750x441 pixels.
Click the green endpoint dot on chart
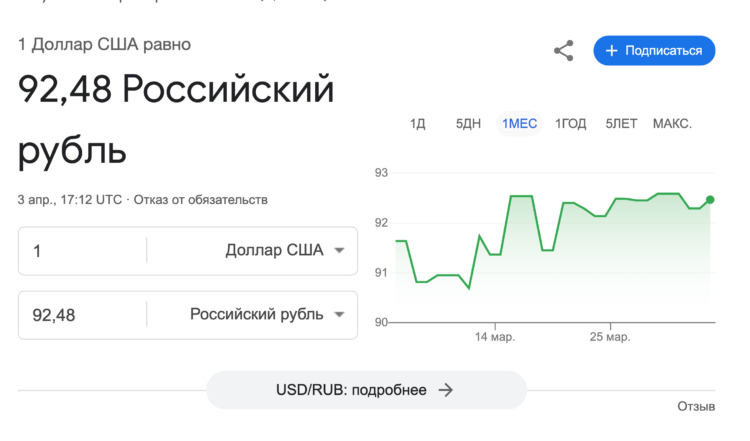coord(710,200)
